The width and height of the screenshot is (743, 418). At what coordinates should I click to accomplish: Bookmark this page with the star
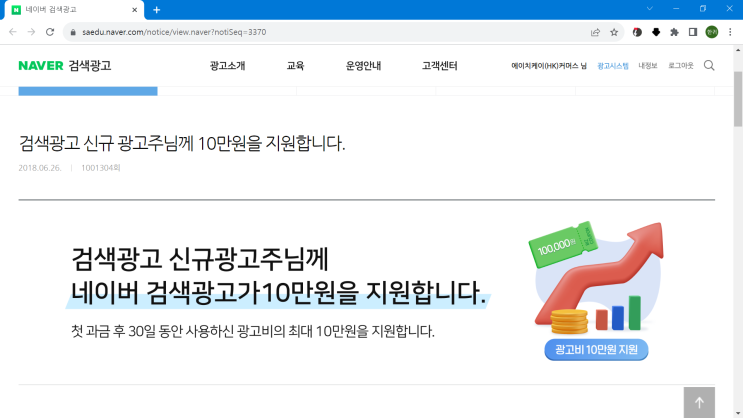pos(614,32)
